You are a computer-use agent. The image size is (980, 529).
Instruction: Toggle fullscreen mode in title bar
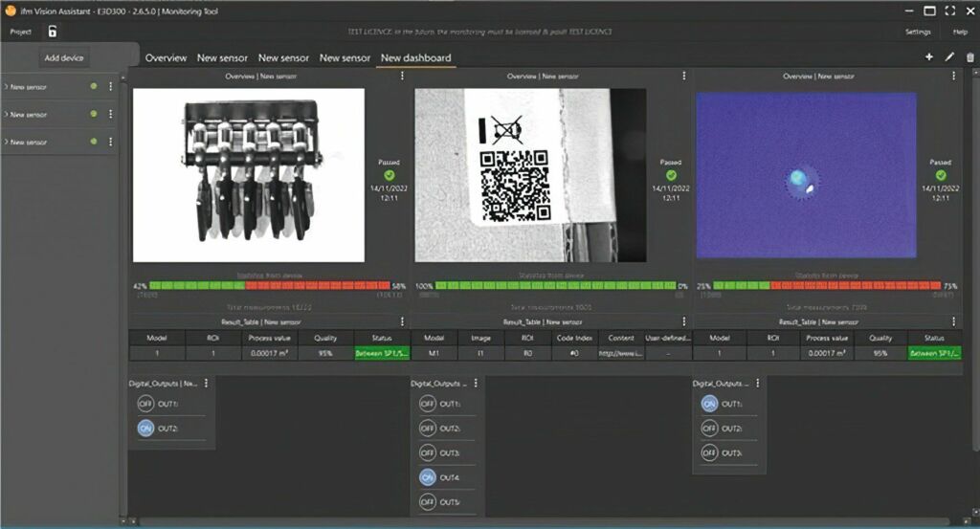click(950, 11)
